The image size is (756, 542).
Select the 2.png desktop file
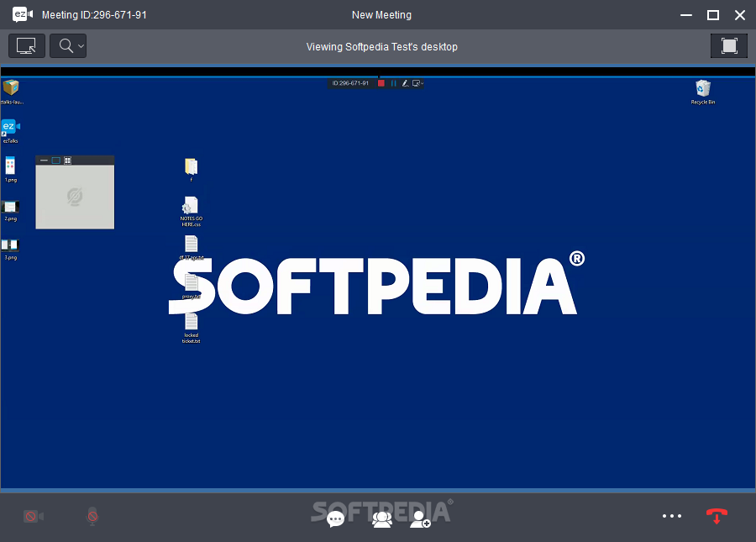(11, 211)
